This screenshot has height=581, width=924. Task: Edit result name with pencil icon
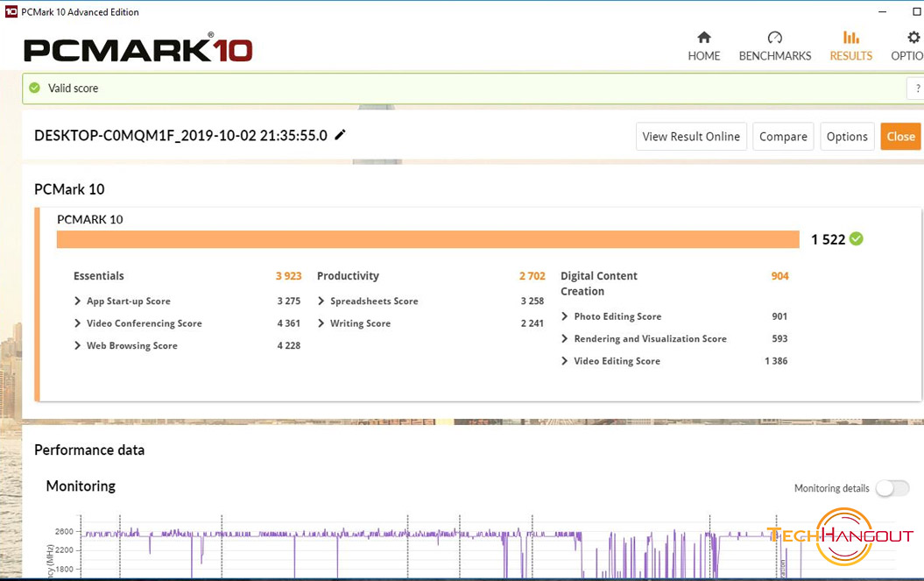[340, 135]
